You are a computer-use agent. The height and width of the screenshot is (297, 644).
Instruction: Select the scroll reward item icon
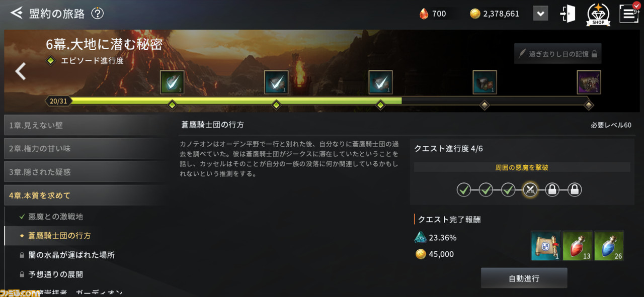[x=546, y=246]
